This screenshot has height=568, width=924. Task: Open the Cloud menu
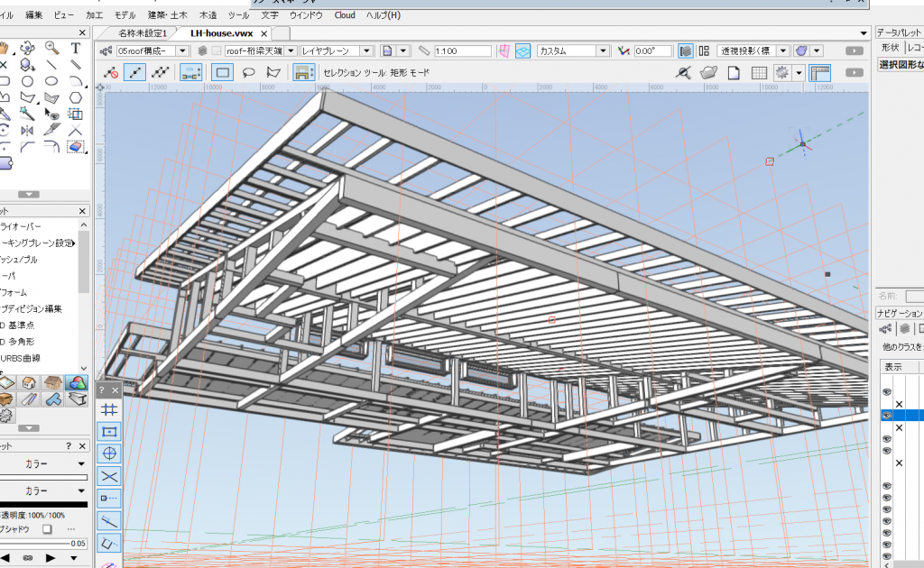click(345, 15)
